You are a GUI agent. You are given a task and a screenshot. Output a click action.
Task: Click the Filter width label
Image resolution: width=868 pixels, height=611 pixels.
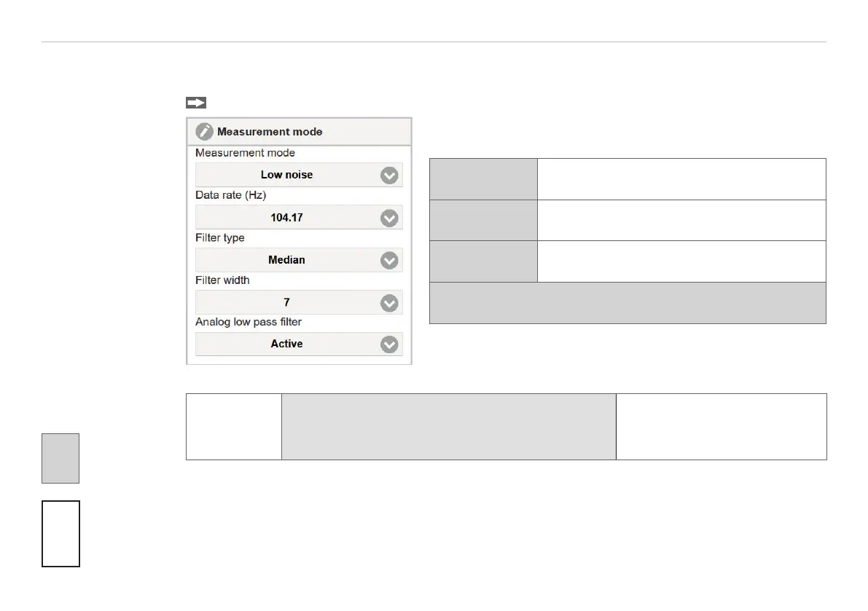[222, 280]
